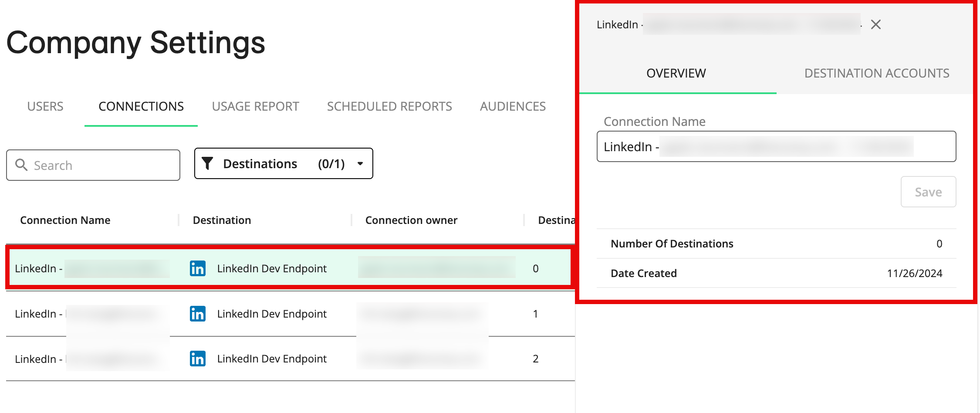Click the magnifier icon in Search box
The height and width of the screenshot is (413, 980).
21,165
